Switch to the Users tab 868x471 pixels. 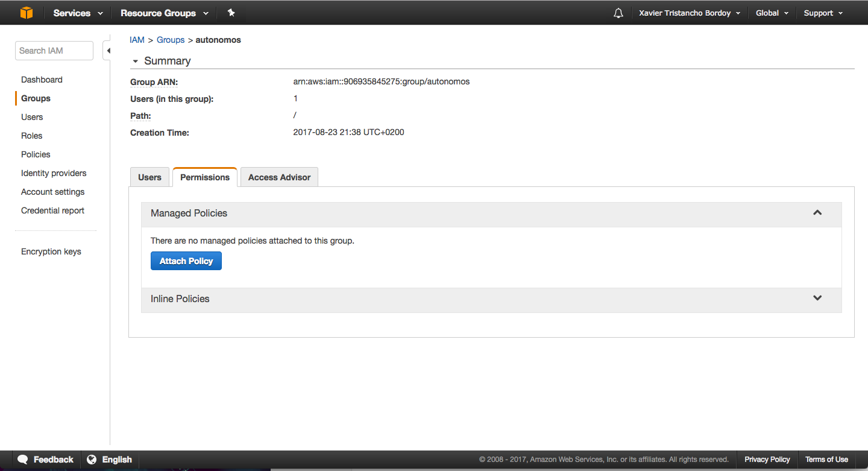[149, 177]
